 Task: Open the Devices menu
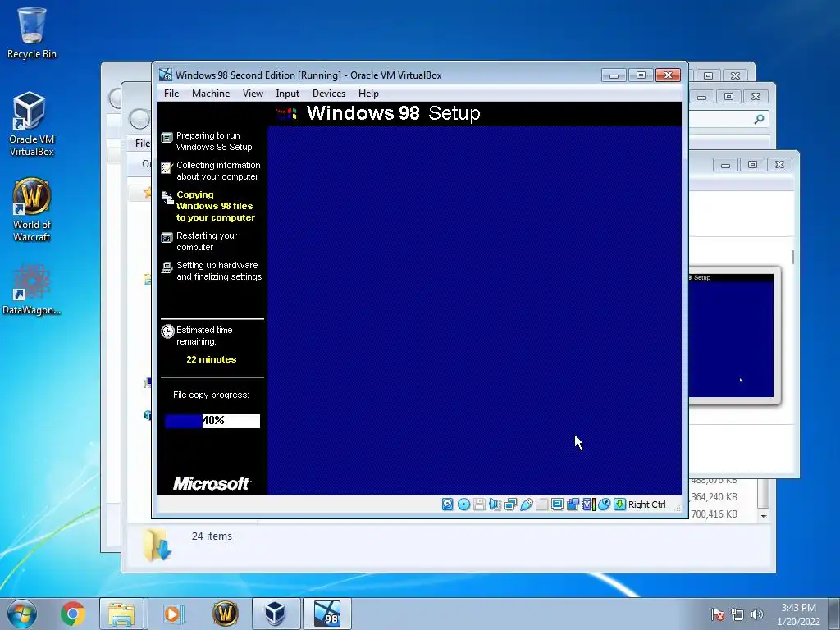tap(329, 94)
